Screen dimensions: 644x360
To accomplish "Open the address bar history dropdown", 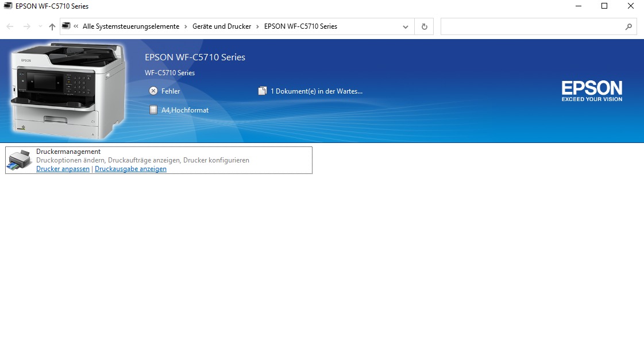I will coord(406,26).
